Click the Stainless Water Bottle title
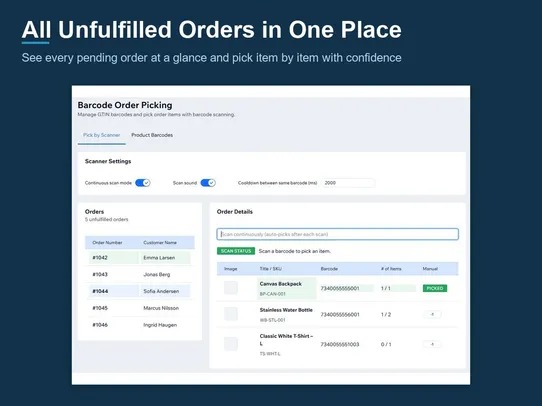 [286, 310]
